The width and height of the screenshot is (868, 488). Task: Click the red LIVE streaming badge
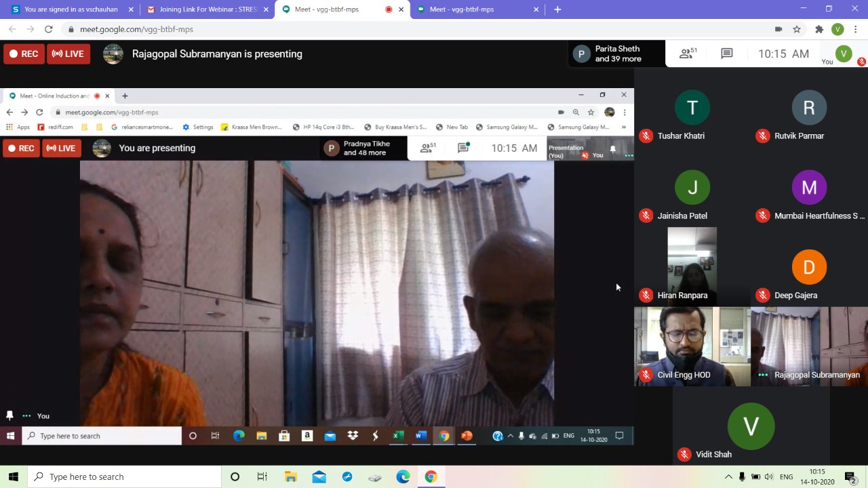[x=68, y=54]
